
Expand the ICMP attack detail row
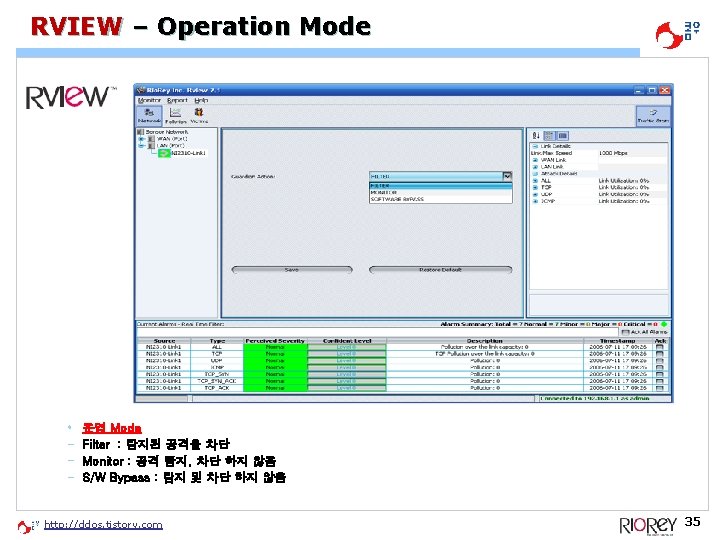(x=535, y=201)
